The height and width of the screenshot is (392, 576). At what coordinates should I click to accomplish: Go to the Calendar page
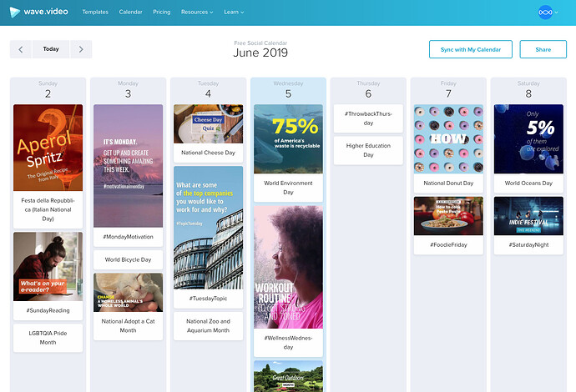[x=130, y=13]
